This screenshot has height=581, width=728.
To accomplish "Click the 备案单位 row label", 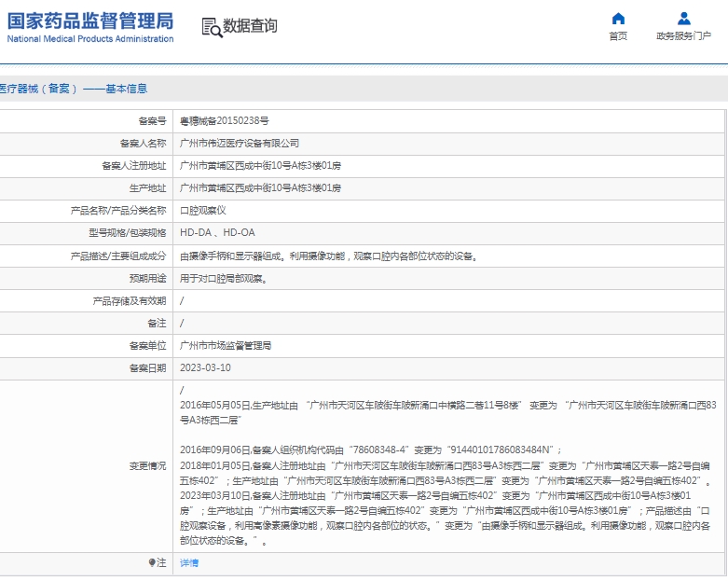I will (x=147, y=346).
